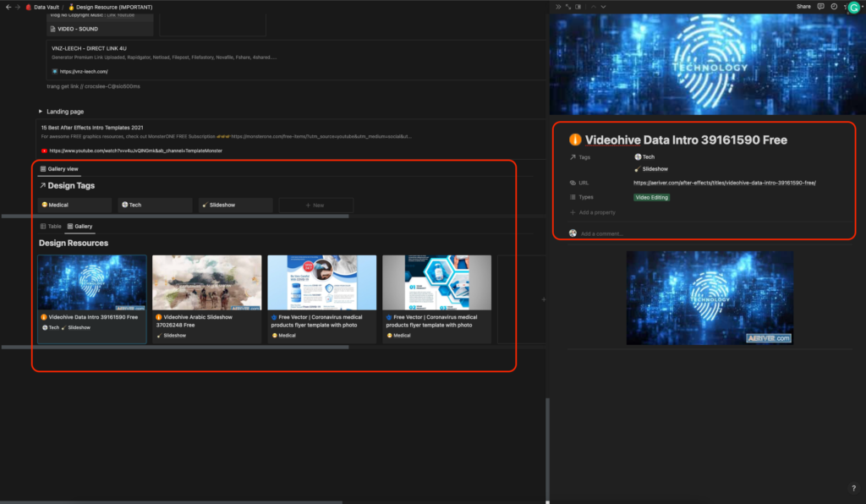866x504 pixels.
Task: Click Add a property
Action: point(596,212)
